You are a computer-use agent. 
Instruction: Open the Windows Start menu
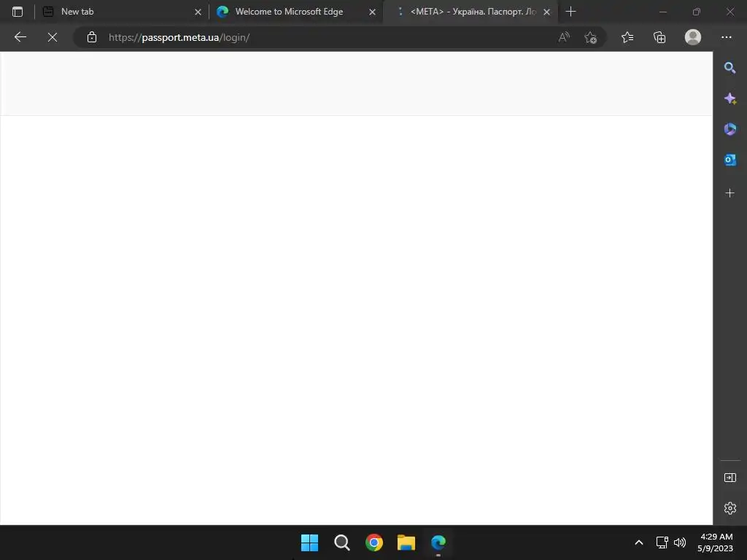click(x=309, y=542)
